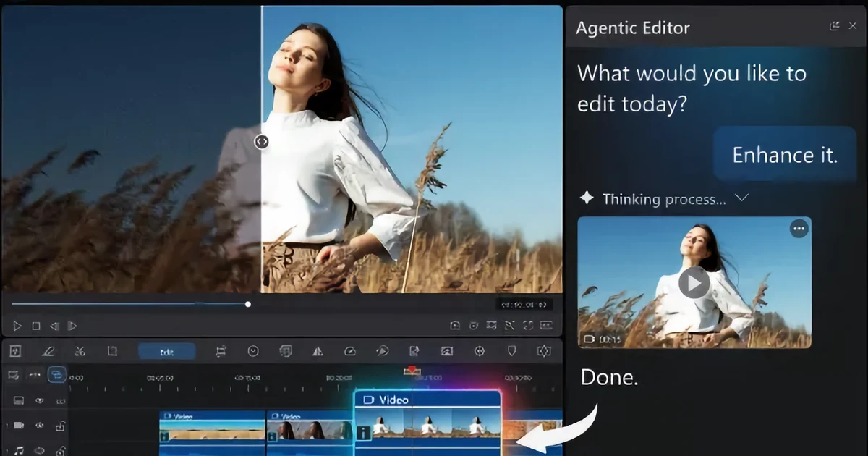Click the circular clock icon in toolbar
Screen dimensions: 868x456
click(253, 352)
